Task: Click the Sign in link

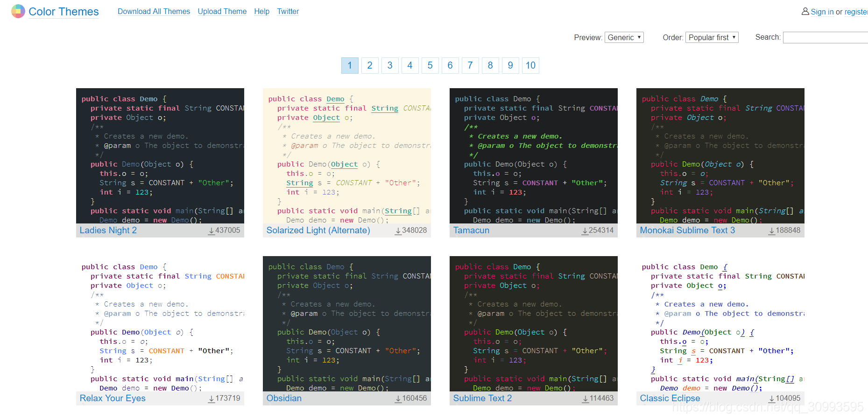Action: (822, 12)
